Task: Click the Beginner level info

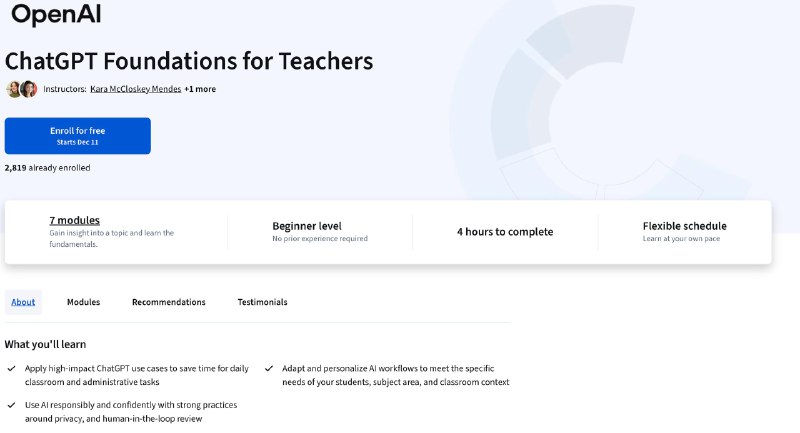Action: click(306, 226)
